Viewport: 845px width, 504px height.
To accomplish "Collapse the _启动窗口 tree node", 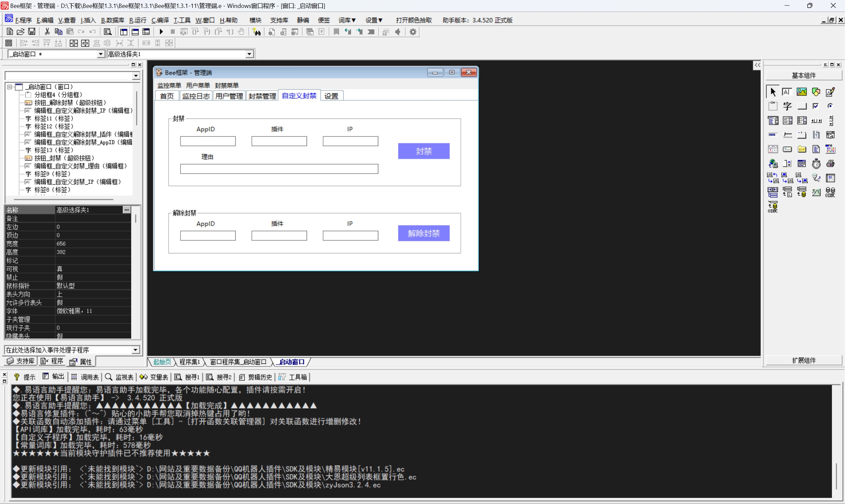I will [10, 87].
